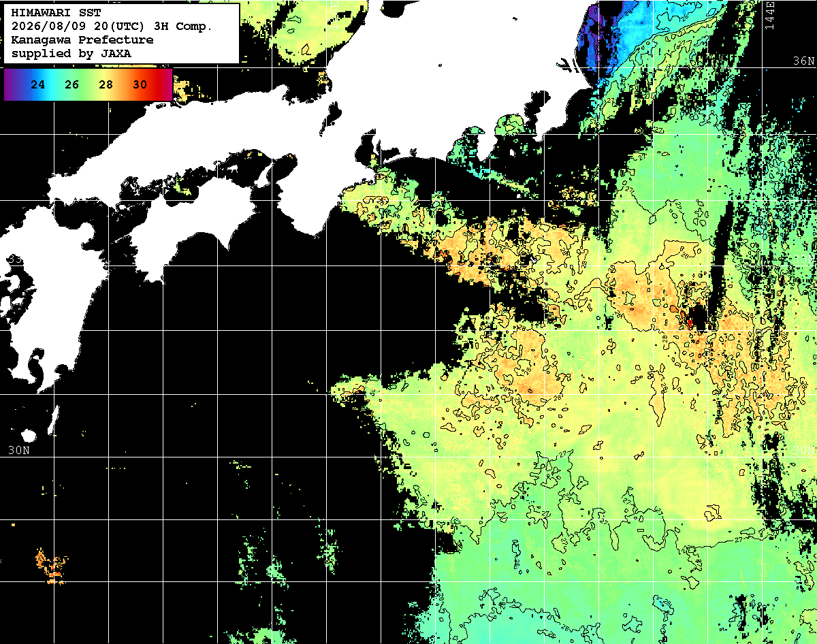Click the 36N latitude label
The height and width of the screenshot is (644, 817).
point(803,61)
